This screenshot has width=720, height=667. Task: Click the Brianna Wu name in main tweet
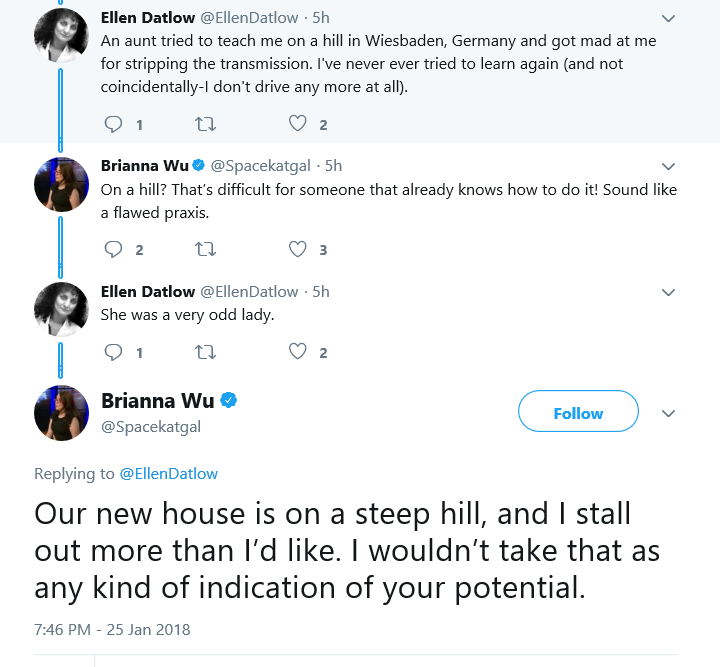pyautogui.click(x=158, y=401)
